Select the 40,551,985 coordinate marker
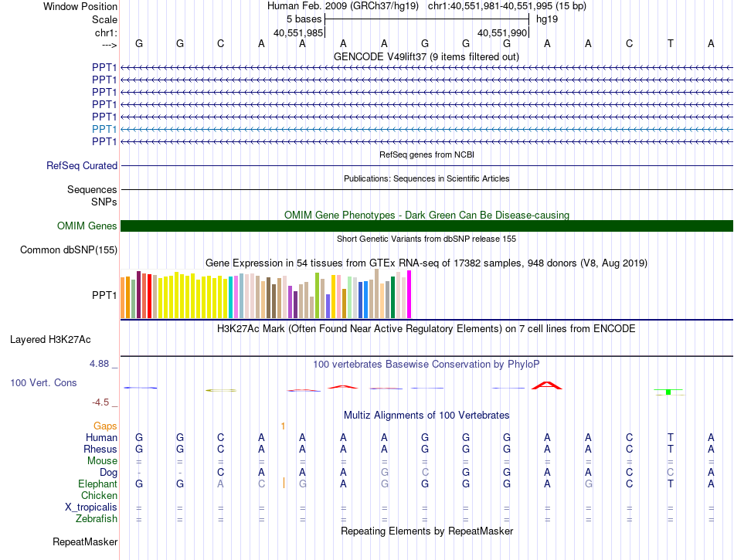The height and width of the screenshot is (560, 734). (x=298, y=32)
